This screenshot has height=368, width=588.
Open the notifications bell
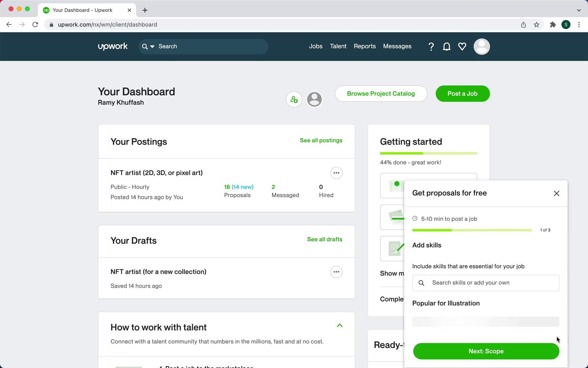coord(447,47)
